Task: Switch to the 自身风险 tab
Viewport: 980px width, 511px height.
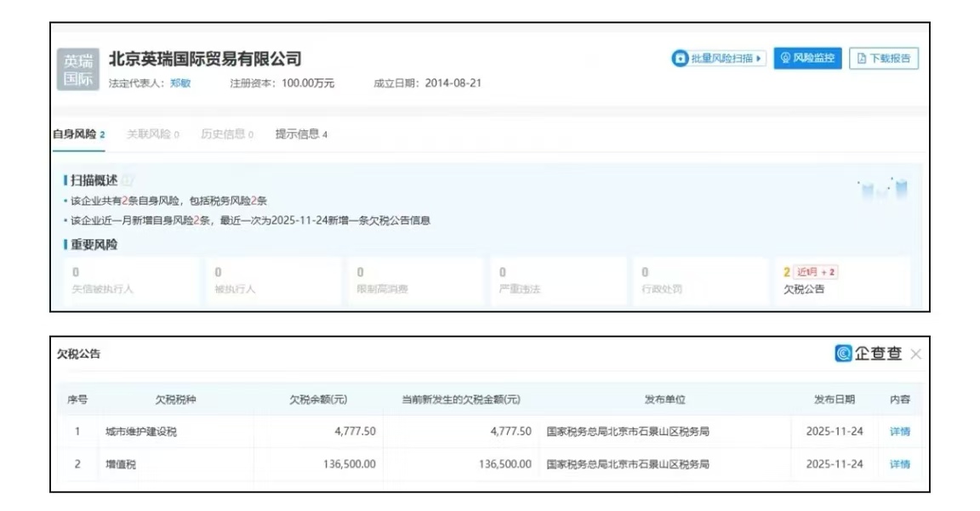Action: tap(78, 134)
